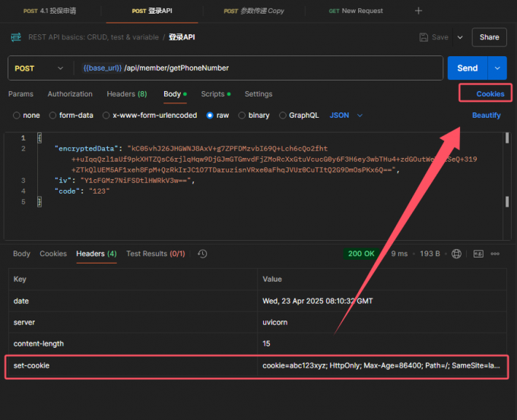Click the content-length key cell
This screenshot has height=420, width=517.
[133, 343]
